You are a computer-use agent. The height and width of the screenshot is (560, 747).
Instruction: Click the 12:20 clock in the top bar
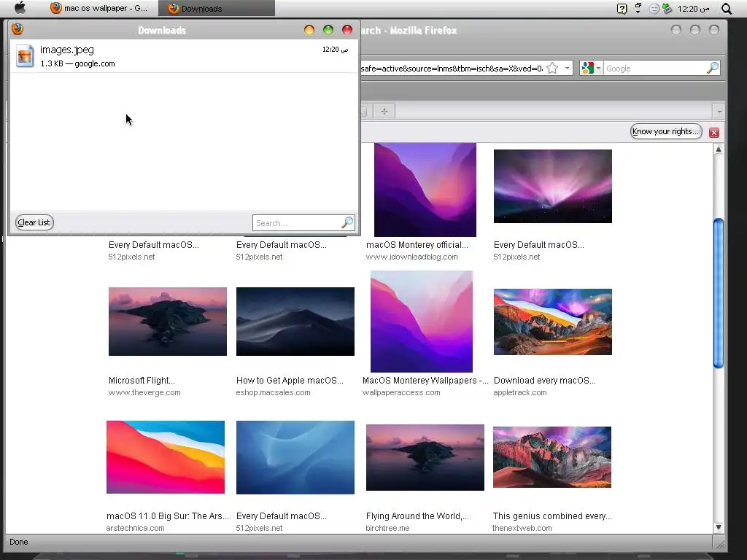coord(693,9)
